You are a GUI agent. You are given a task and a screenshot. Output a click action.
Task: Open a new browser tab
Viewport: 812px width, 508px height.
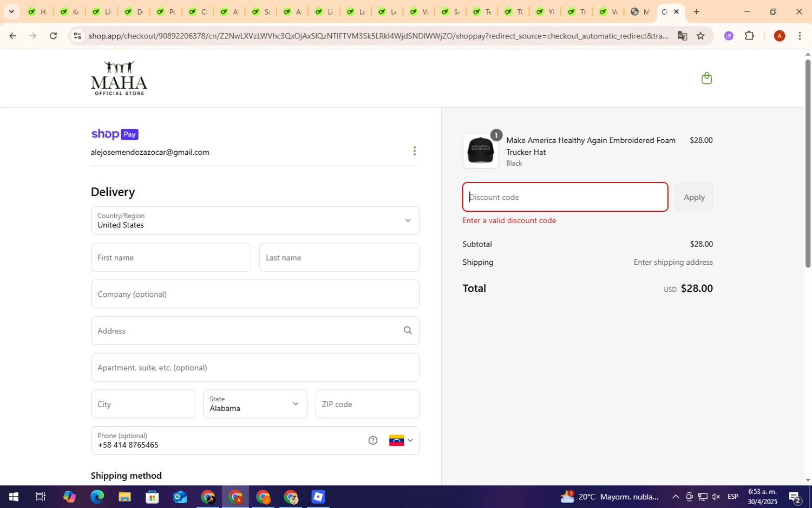point(697,11)
